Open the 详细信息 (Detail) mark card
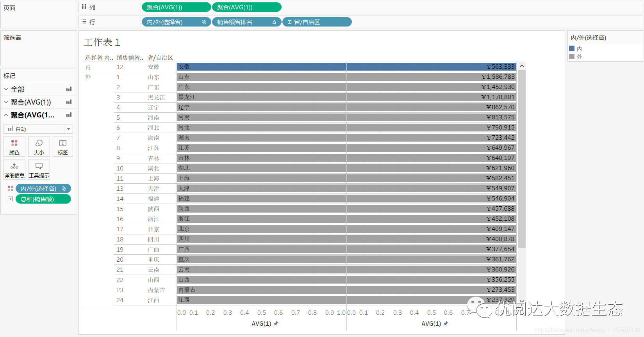 [x=14, y=170]
